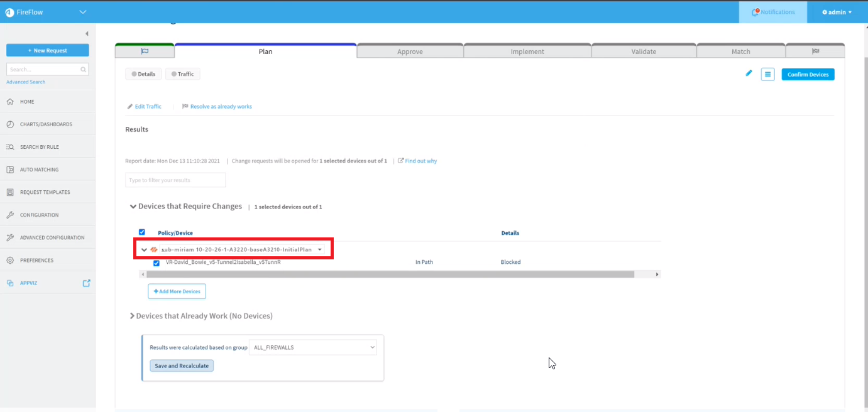Image resolution: width=868 pixels, height=412 pixels.
Task: Uncheck the VR-David_Bowie device checkbox
Action: tap(157, 263)
